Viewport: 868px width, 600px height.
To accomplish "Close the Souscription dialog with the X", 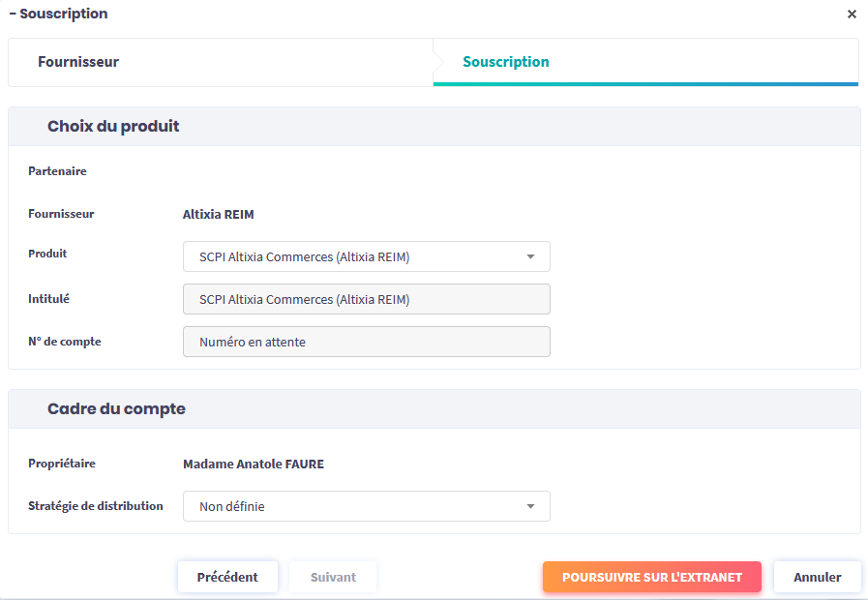I will [852, 15].
